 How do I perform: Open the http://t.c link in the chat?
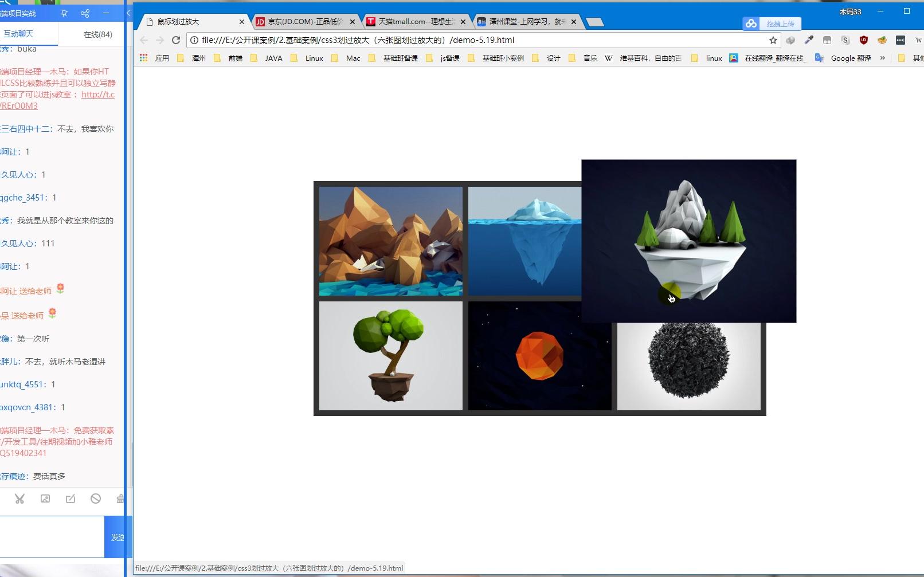[97, 95]
